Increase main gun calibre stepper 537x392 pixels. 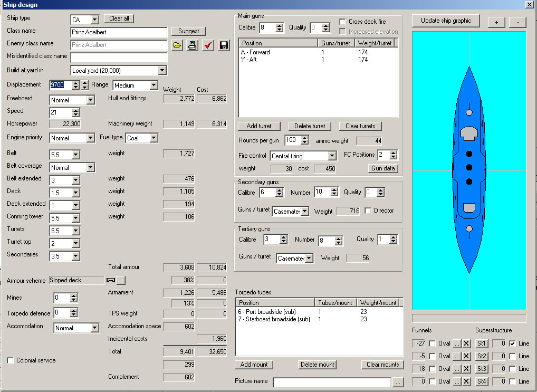click(280, 26)
